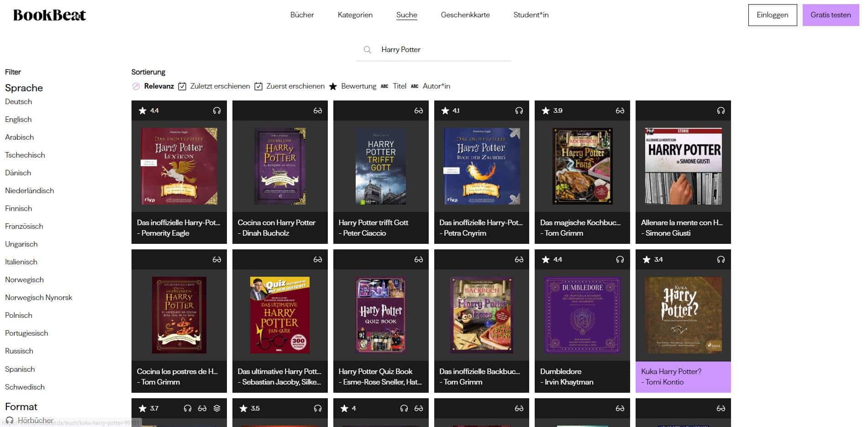The image size is (868, 427).
Task: Click the Harry Potter search field
Action: point(433,50)
